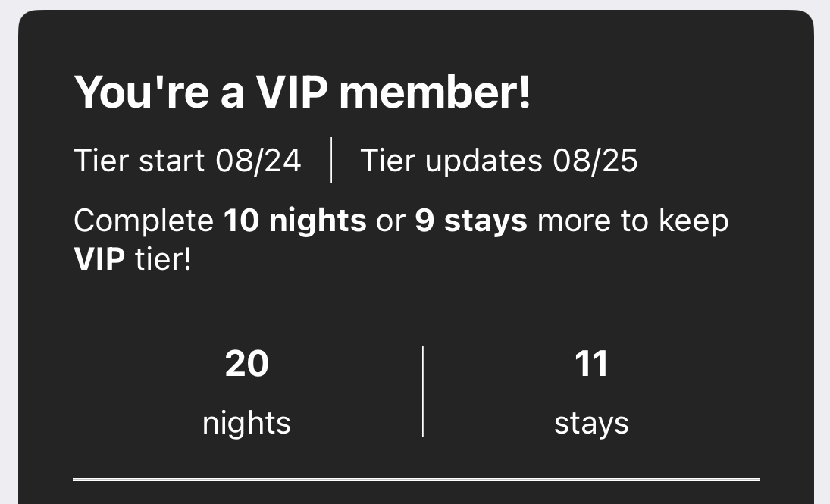Screen dimensions: 830x504
Task: Tap the bold "9 stays" text
Action: 471,221
